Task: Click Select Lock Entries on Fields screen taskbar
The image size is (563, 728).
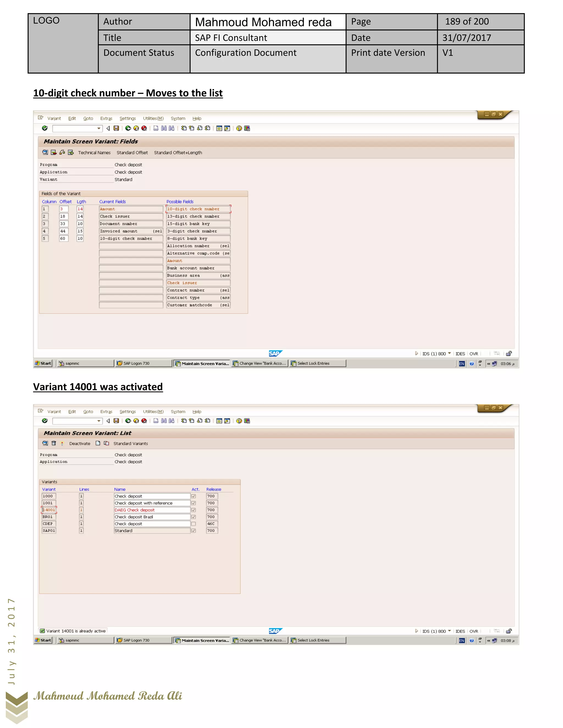Action: click(318, 363)
